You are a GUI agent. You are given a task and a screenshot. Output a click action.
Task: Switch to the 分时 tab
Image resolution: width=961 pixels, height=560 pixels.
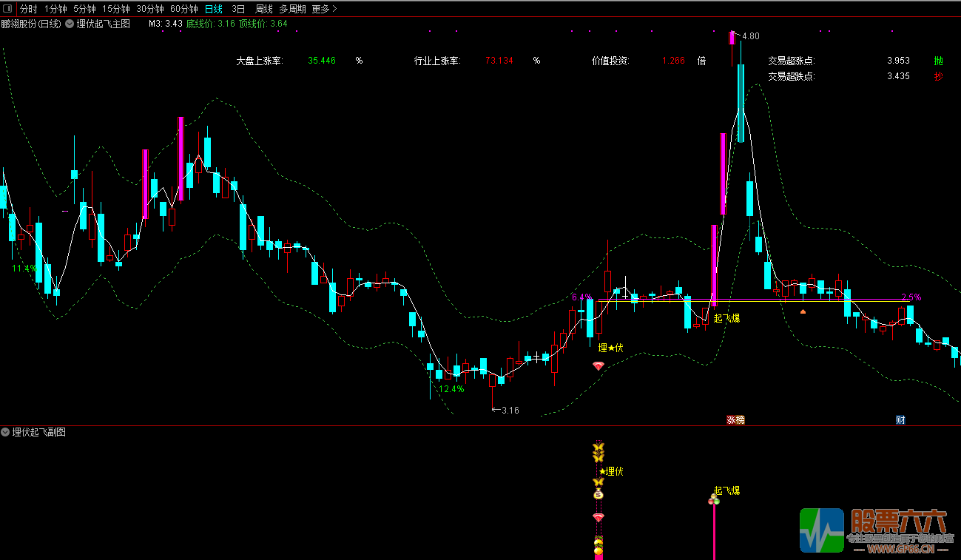pos(28,9)
